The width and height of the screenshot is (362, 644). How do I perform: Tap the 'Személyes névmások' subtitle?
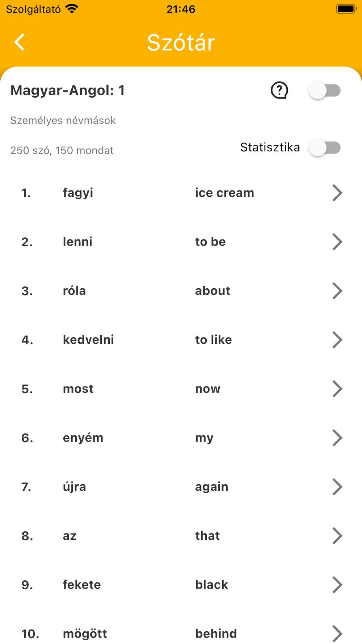tap(63, 120)
